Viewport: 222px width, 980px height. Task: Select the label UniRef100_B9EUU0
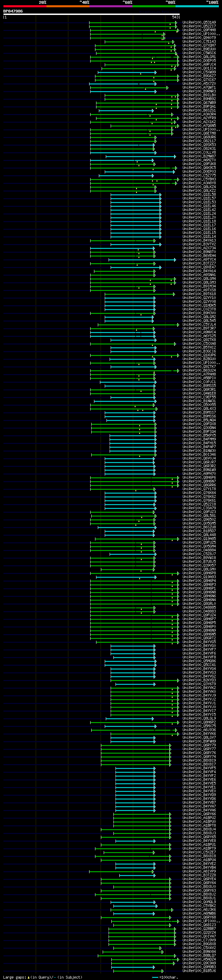click(x=199, y=49)
